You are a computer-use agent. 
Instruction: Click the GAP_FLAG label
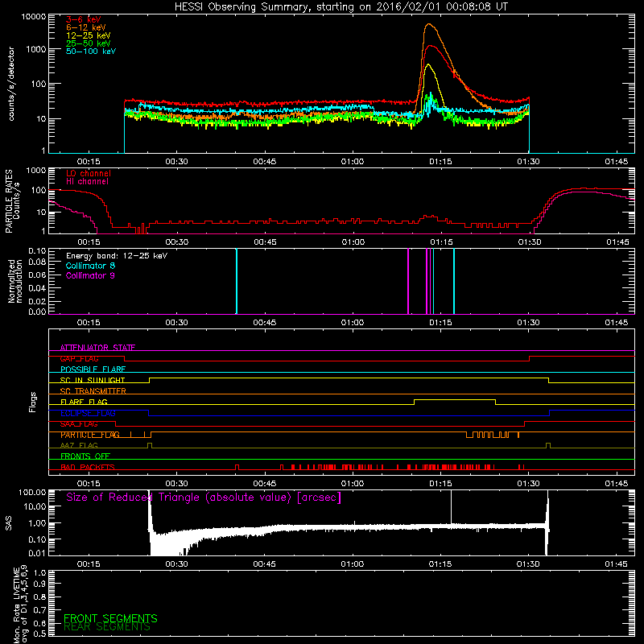pos(79,358)
